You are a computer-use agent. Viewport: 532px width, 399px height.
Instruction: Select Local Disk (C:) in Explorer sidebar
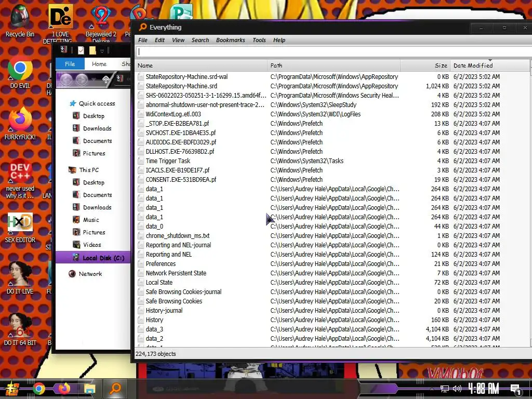(x=93, y=258)
